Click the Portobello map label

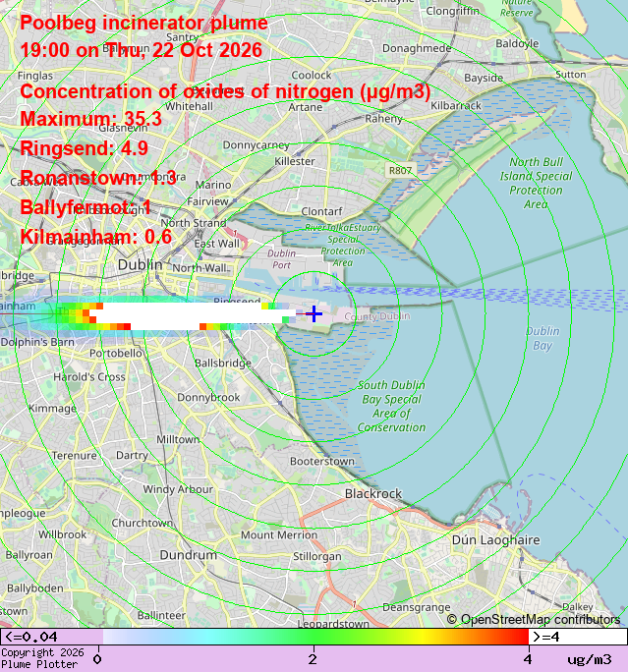115,354
